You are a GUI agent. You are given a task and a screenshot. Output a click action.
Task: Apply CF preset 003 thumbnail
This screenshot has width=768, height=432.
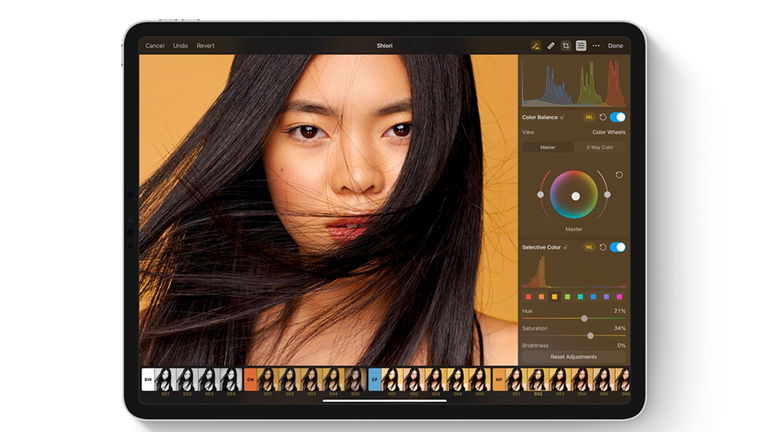tap(436, 380)
